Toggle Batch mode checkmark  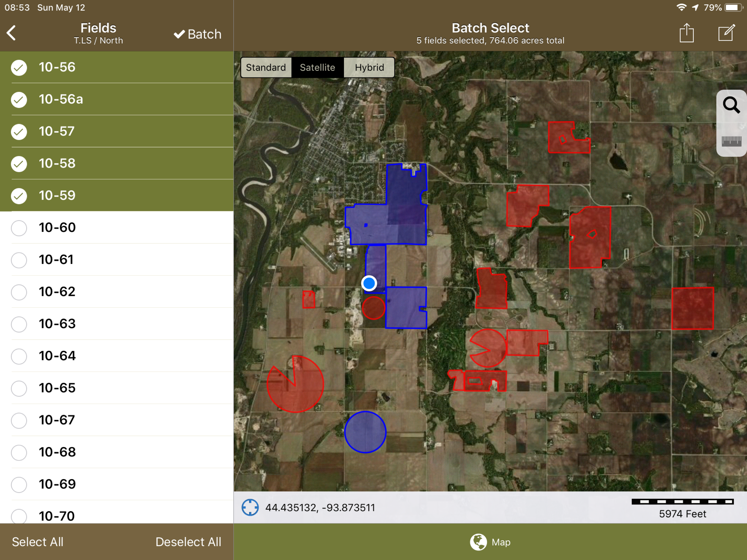(198, 34)
